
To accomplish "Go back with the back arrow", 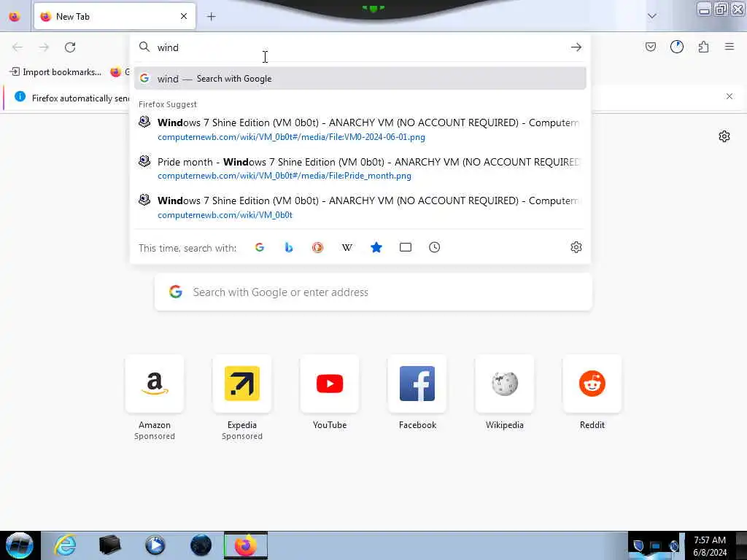I will coord(18,47).
